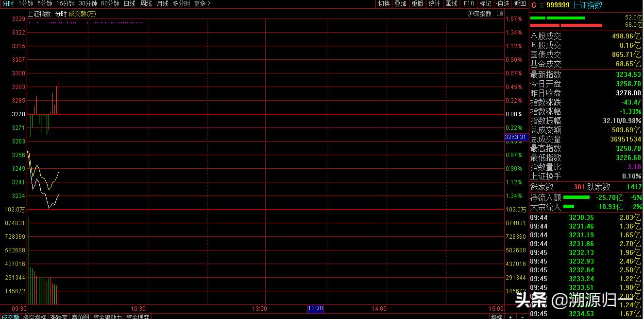644x319 pixels.
Task: Click the 标记 mark button
Action: (x=485, y=3)
